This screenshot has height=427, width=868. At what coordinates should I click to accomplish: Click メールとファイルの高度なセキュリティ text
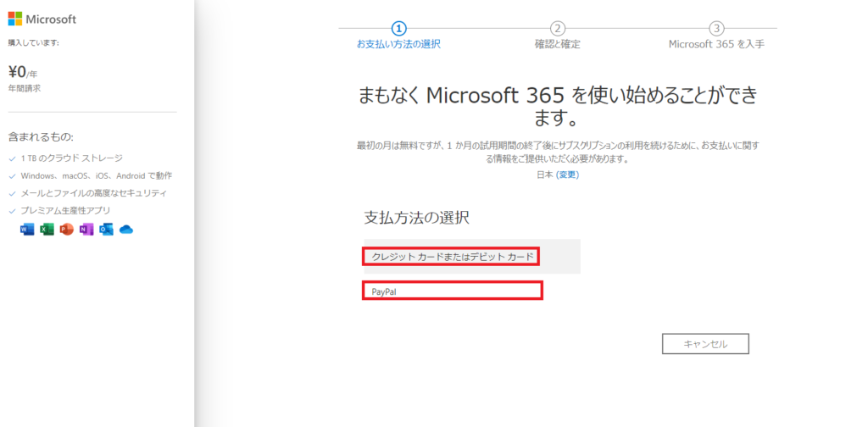coord(93,193)
